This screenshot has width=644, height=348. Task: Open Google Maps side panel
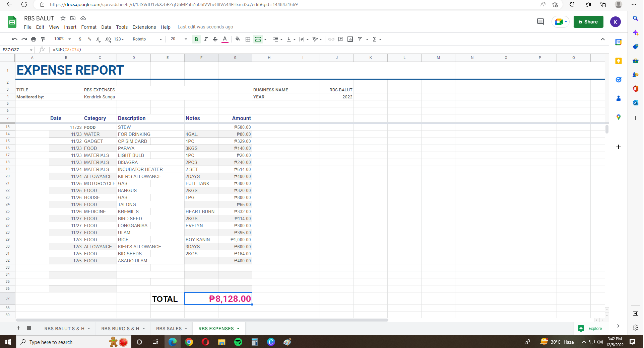pos(619,117)
